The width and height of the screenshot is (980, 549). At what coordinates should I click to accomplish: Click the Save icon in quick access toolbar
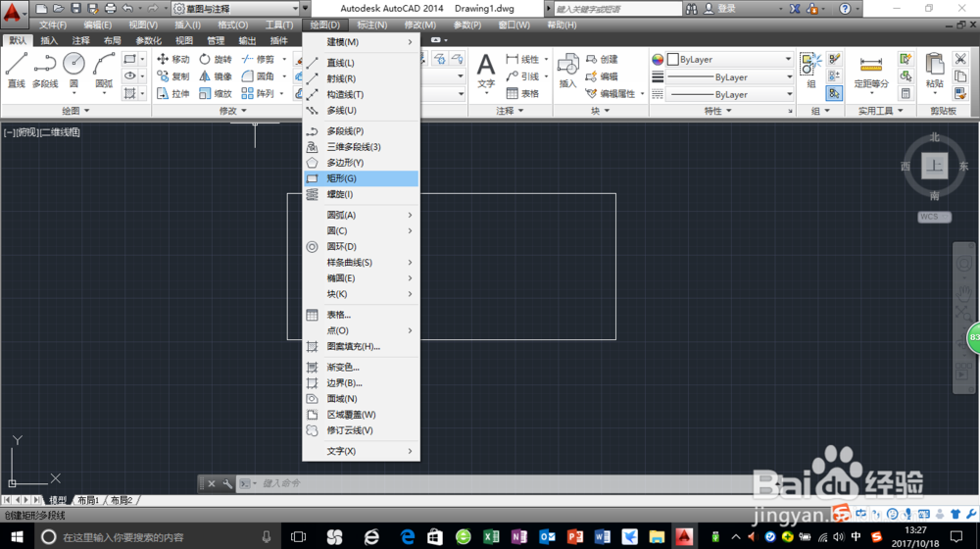point(75,8)
